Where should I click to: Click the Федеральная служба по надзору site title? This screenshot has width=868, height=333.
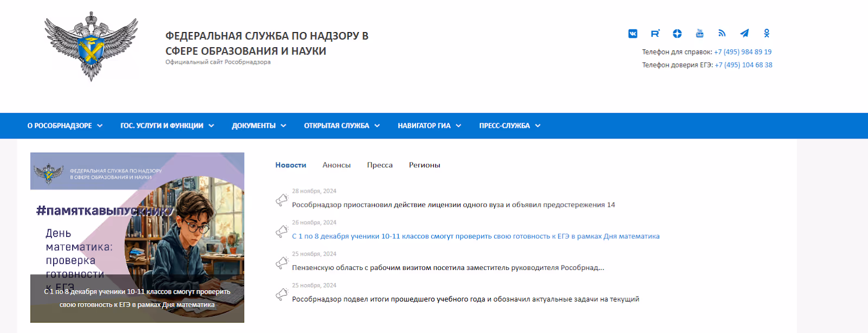[267, 43]
